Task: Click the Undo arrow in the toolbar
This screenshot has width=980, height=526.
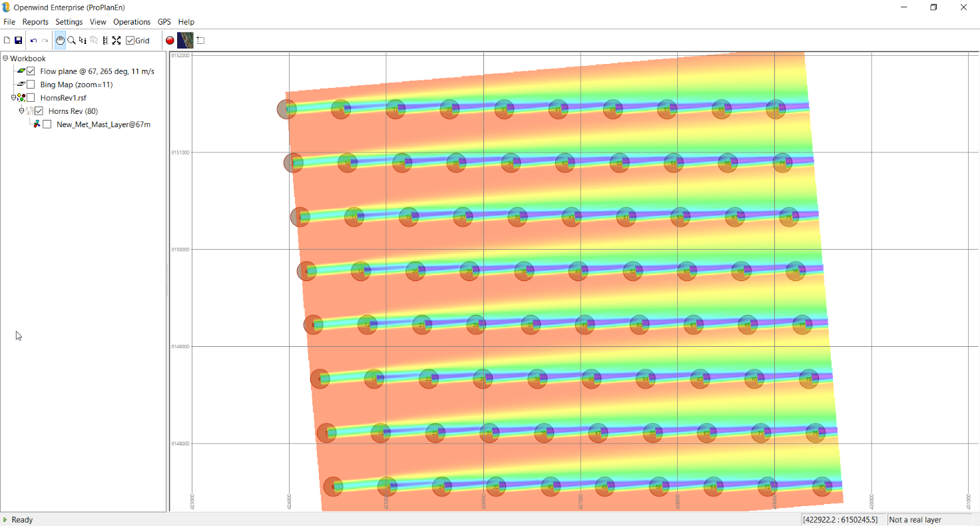Action: (x=33, y=41)
